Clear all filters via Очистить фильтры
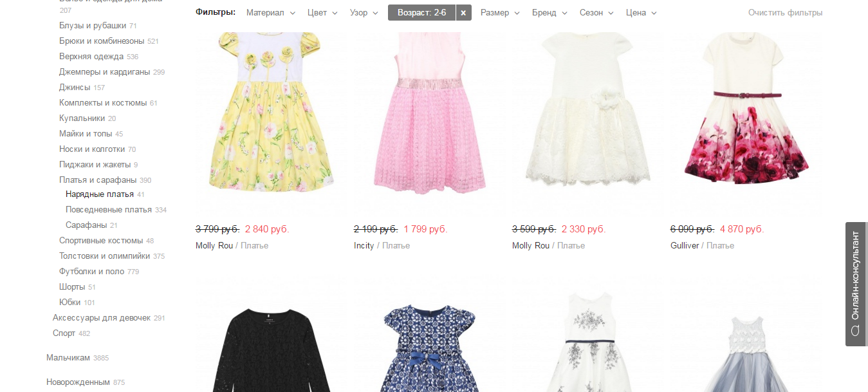This screenshot has height=392, width=868. click(785, 13)
